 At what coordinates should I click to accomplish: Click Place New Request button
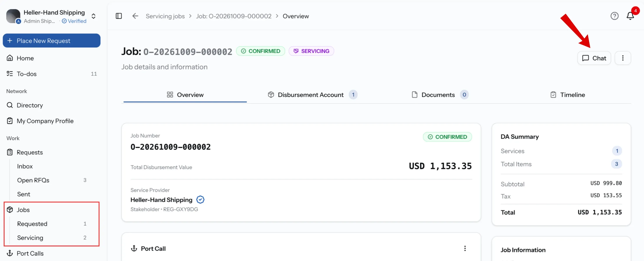coord(51,41)
